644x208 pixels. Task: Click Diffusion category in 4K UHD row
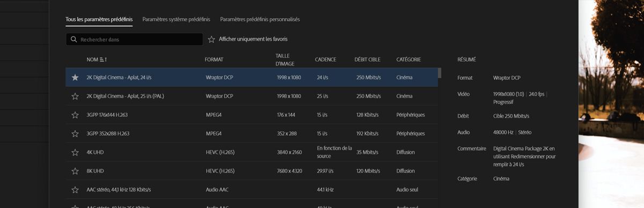(x=405, y=152)
